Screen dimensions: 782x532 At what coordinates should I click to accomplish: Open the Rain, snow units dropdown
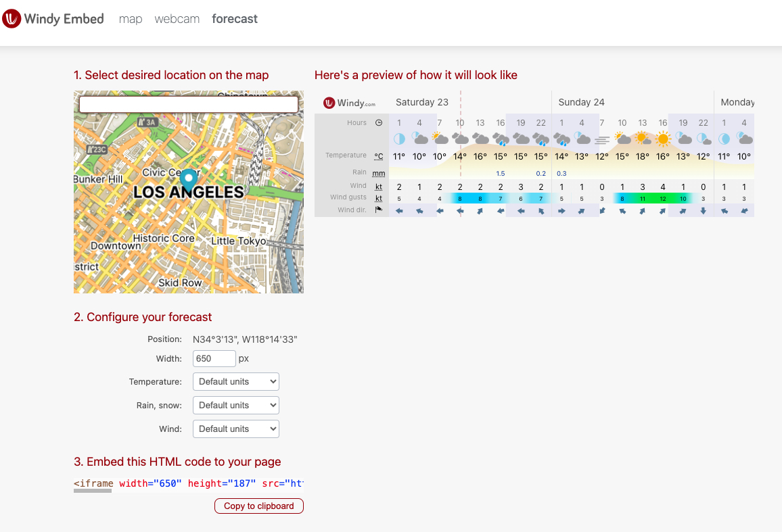click(235, 406)
